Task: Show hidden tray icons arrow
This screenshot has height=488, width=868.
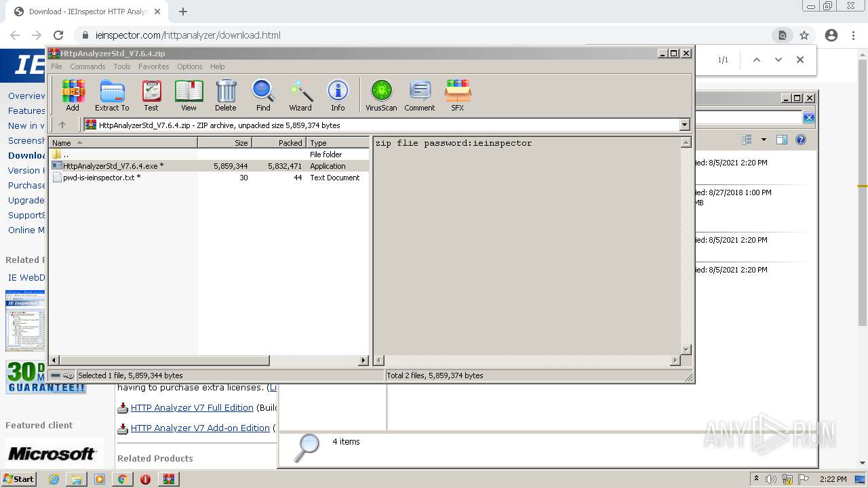Action: point(756,479)
